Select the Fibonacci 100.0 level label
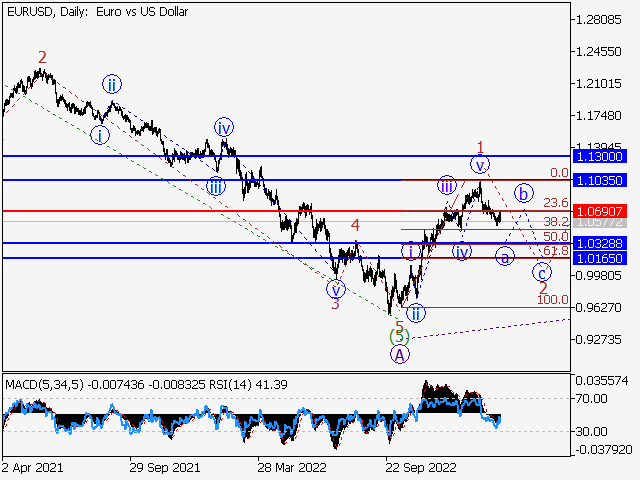Screen dimensions: 640x480 553,300
